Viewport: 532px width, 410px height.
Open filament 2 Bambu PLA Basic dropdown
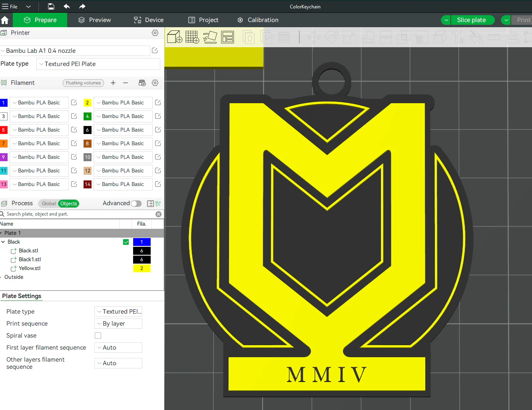[123, 103]
